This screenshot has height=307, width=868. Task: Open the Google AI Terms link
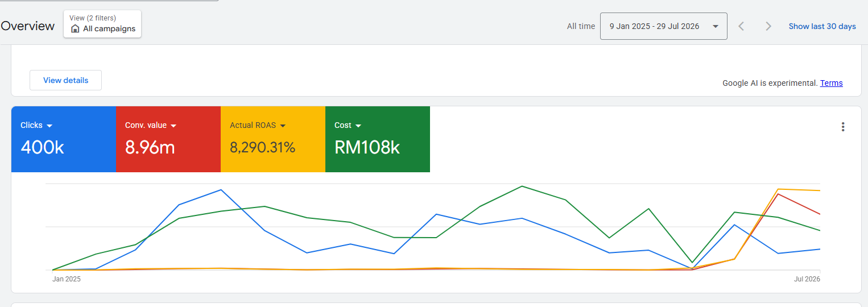pos(831,83)
